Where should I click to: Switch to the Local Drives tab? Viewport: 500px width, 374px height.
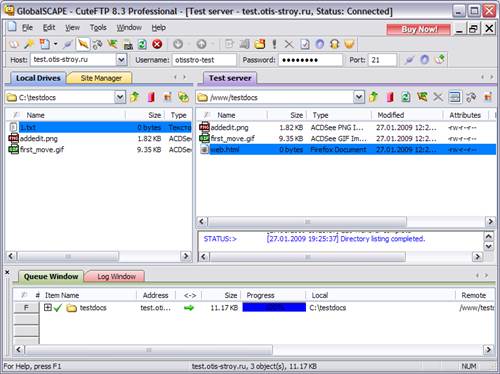pyautogui.click(x=38, y=78)
